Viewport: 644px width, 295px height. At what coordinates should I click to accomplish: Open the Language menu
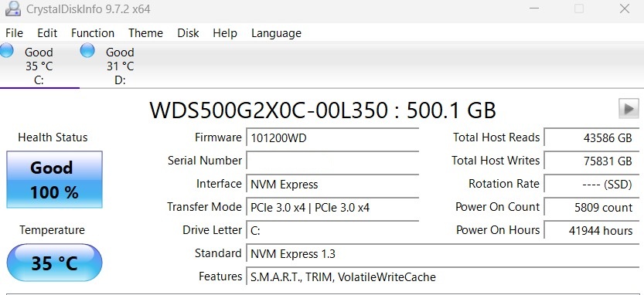[276, 33]
